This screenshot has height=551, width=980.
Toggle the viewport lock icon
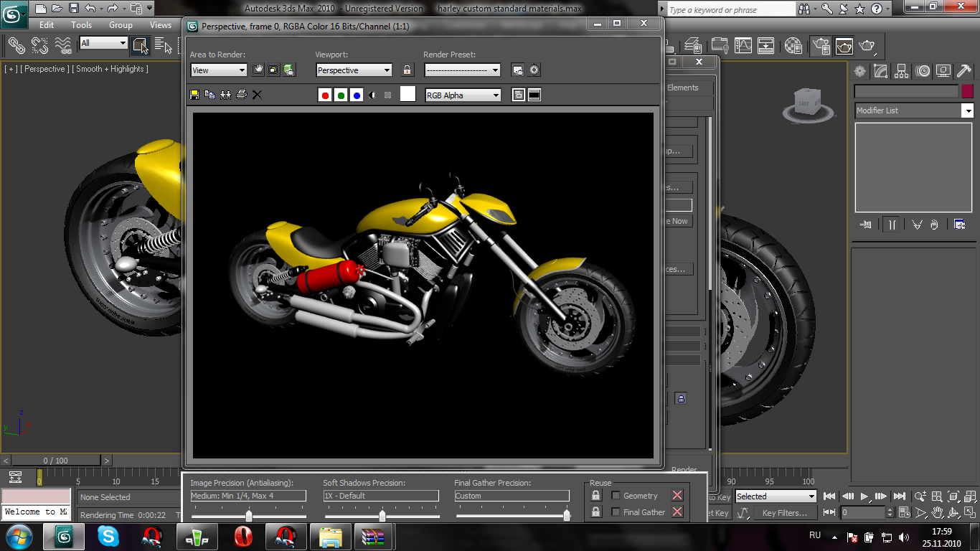point(407,70)
